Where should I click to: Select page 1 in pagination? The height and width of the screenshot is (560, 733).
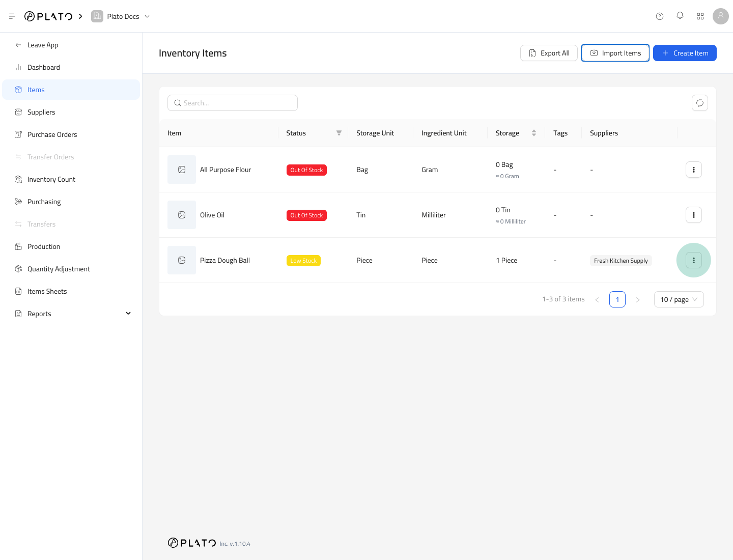(617, 299)
